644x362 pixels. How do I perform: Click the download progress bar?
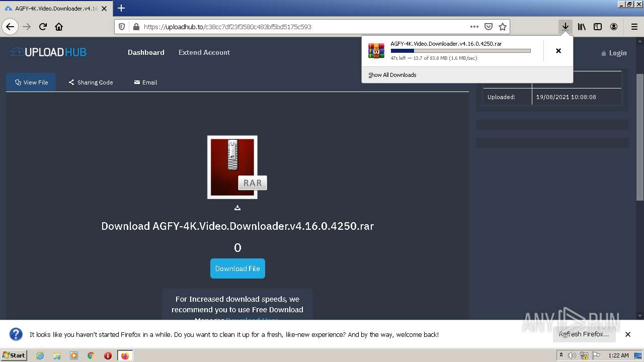[x=460, y=51]
